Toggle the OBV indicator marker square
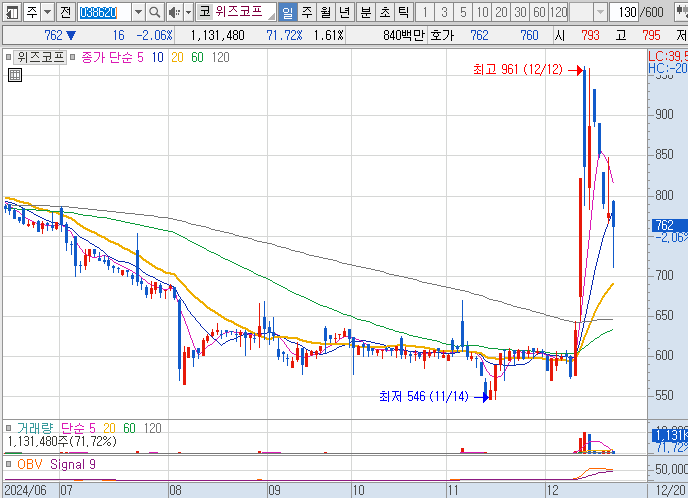 [8, 464]
